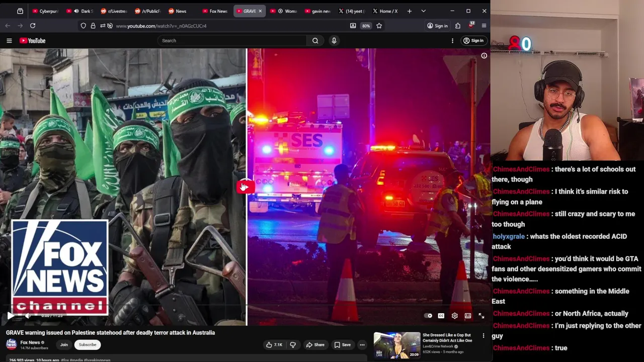Reset the 80% zoom level badge
This screenshot has width=644, height=362.
coord(366,26)
